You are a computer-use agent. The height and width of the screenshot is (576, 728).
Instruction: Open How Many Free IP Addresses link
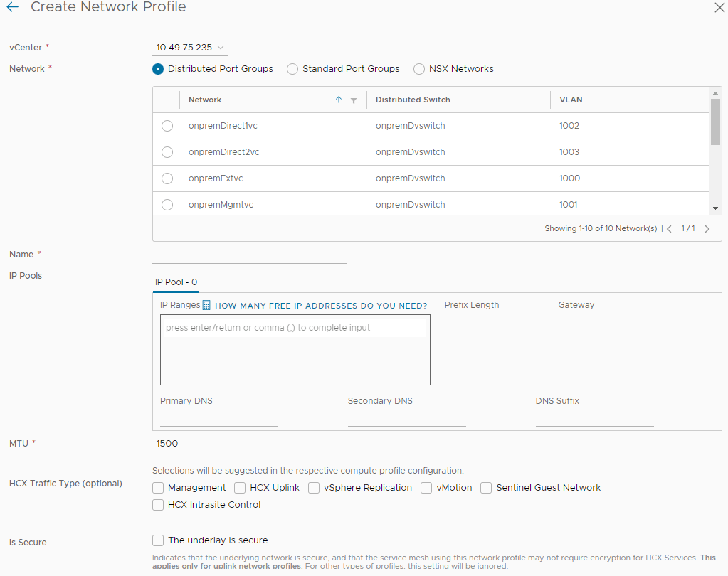[320, 306]
